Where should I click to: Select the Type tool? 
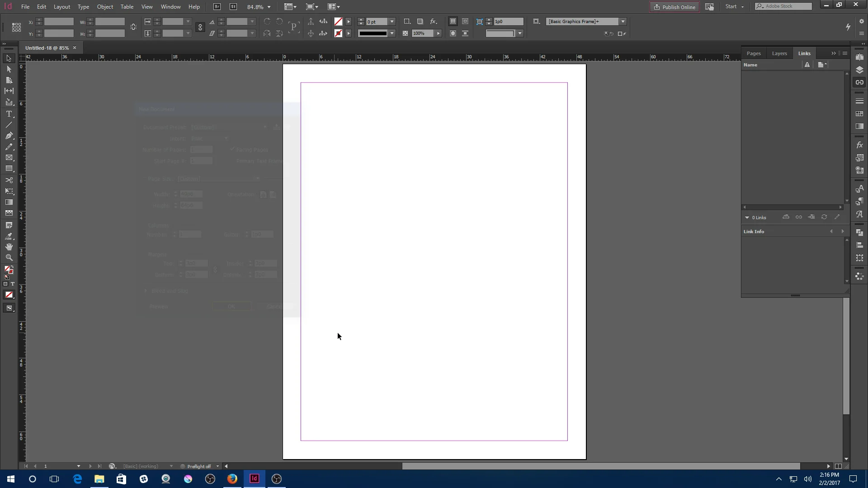9,114
